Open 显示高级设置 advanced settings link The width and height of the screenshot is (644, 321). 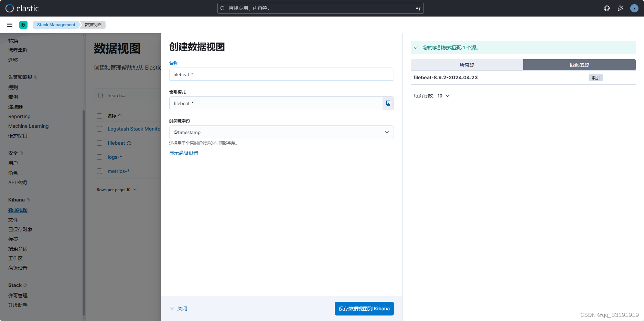click(x=184, y=153)
